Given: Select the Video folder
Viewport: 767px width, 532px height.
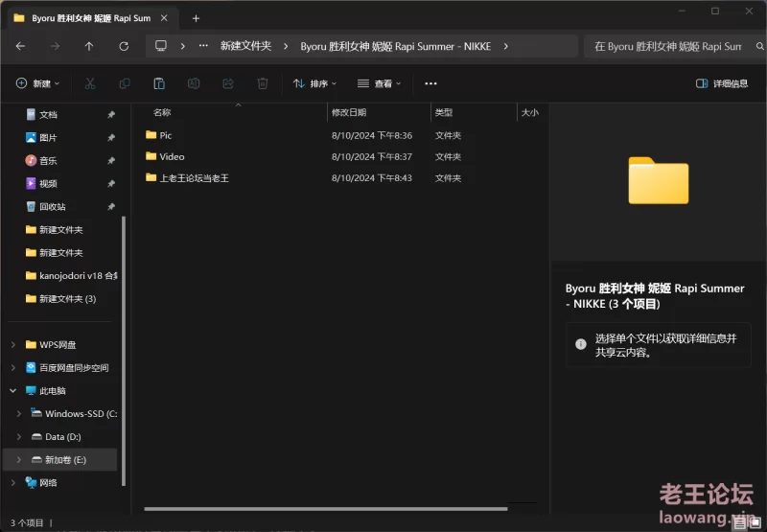Looking at the screenshot, I should click(x=165, y=156).
